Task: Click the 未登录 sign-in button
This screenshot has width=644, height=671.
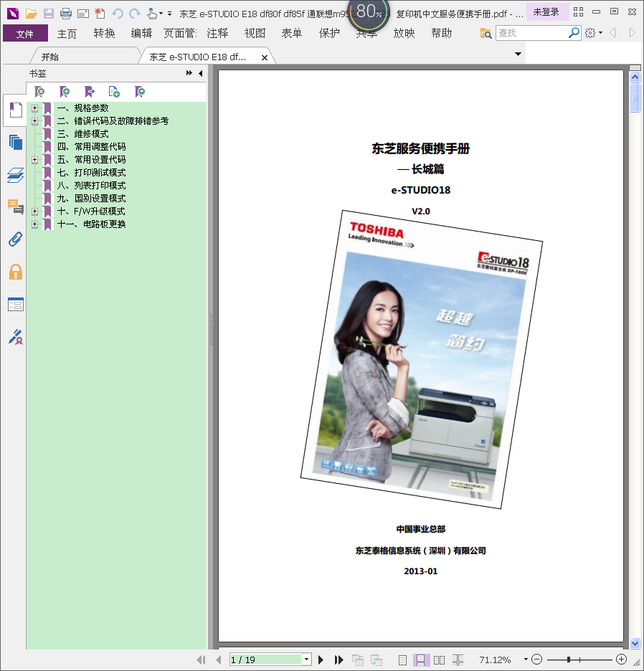Action: (546, 12)
